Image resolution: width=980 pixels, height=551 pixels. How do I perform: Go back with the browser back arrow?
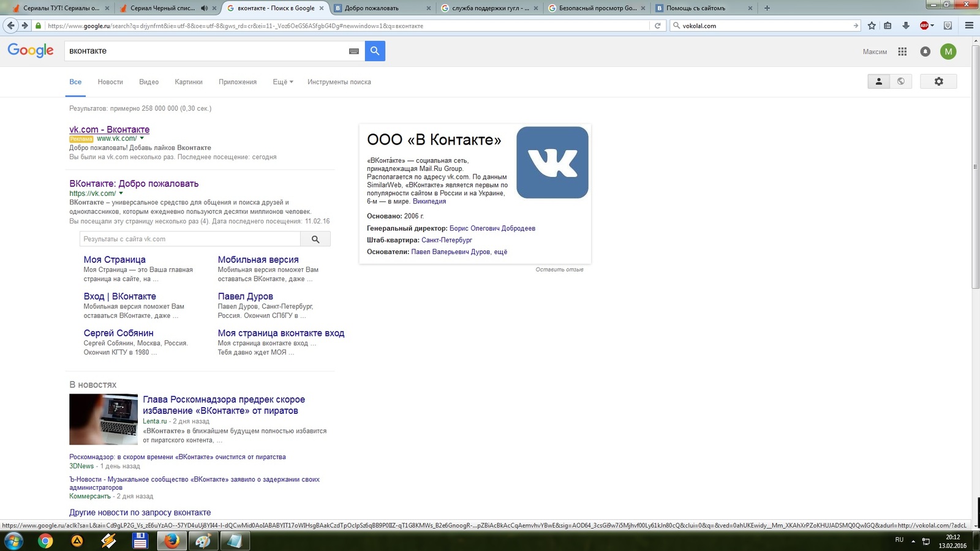coord(10,26)
